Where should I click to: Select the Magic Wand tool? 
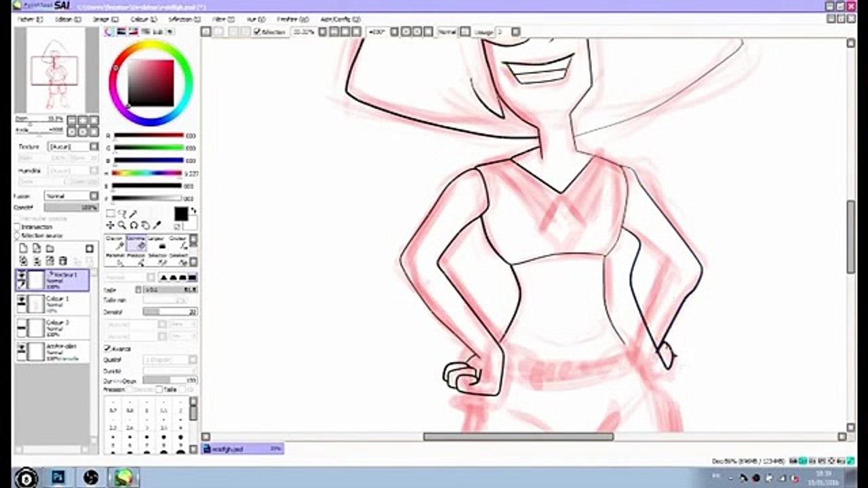tap(134, 214)
